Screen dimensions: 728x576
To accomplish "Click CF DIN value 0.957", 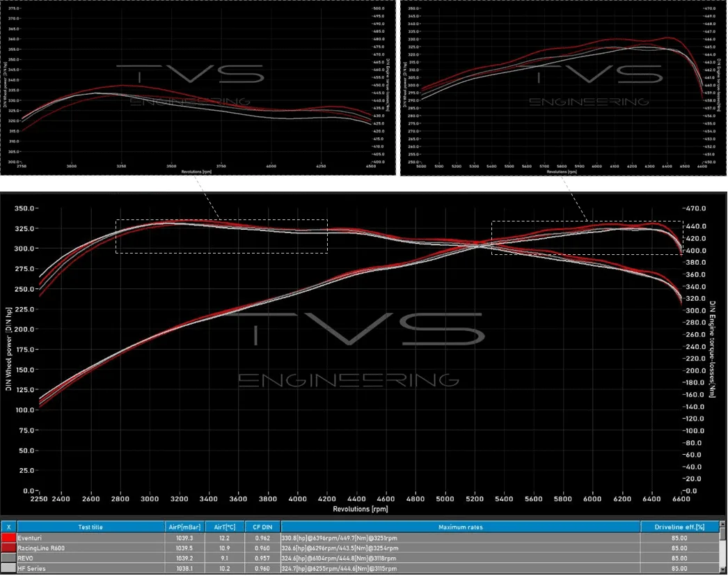I will pos(262,559).
